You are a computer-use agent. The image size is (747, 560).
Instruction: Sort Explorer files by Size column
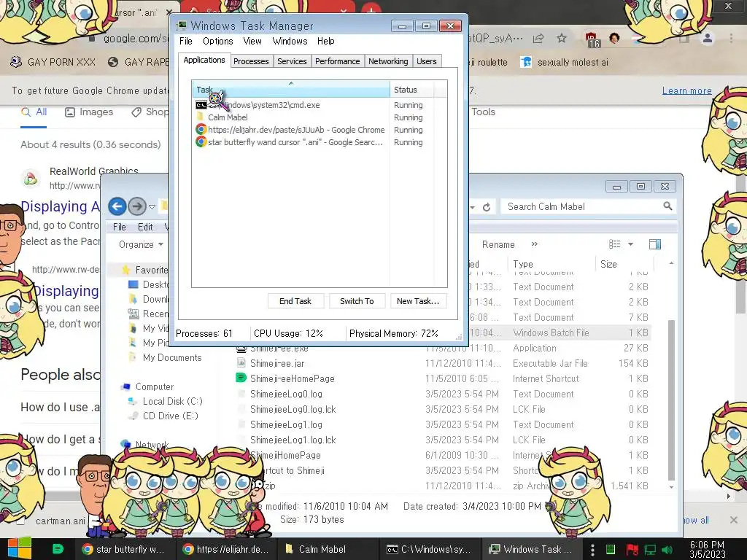(624, 264)
